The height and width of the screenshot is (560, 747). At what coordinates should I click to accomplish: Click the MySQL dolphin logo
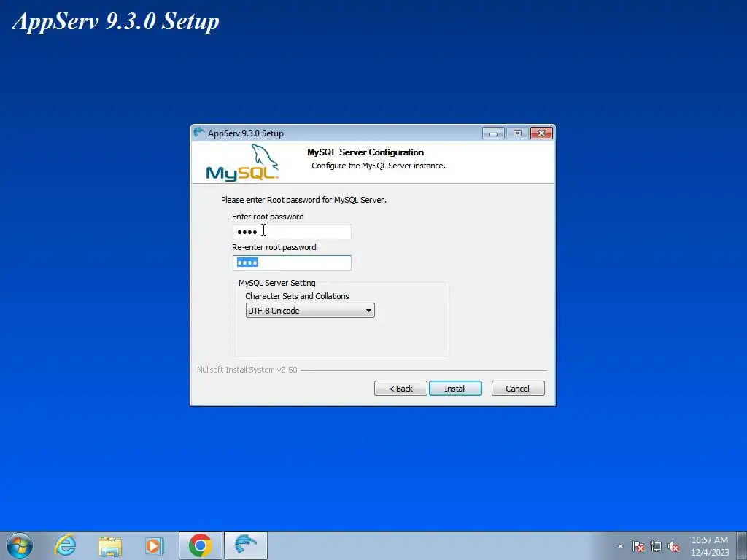point(242,163)
